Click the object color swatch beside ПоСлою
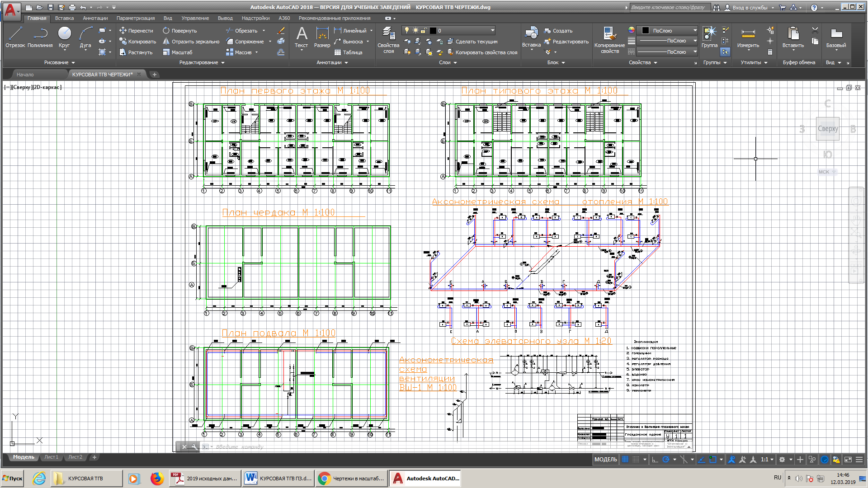This screenshot has width=868, height=488. pos(646,30)
